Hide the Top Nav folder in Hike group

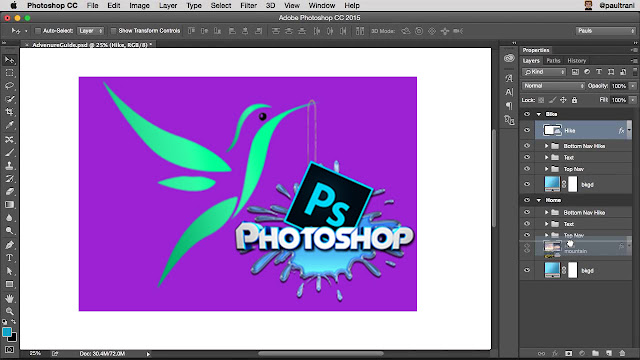coord(527,169)
